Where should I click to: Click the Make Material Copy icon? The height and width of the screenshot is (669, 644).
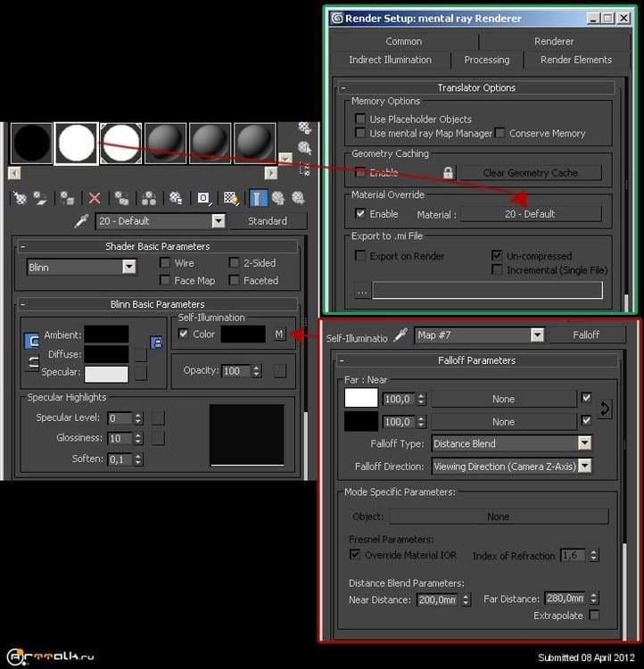pyautogui.click(x=122, y=198)
